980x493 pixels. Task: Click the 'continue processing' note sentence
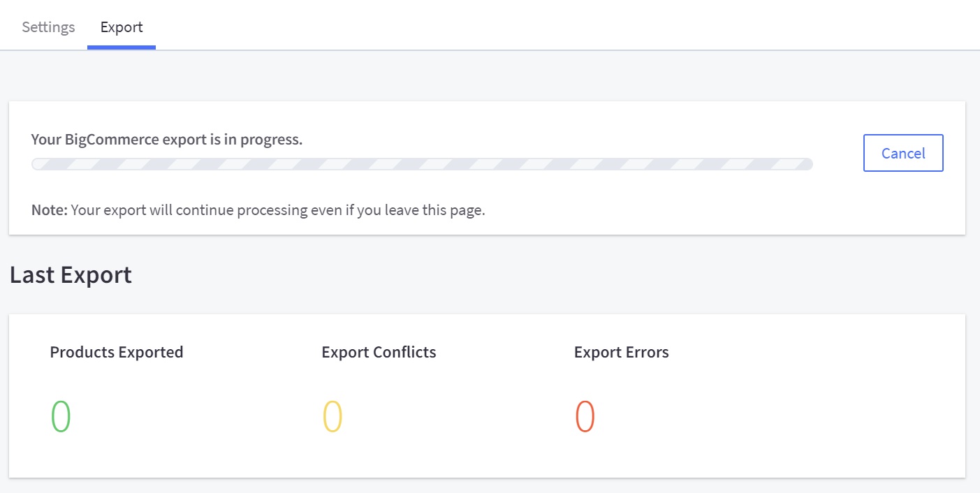tap(278, 210)
